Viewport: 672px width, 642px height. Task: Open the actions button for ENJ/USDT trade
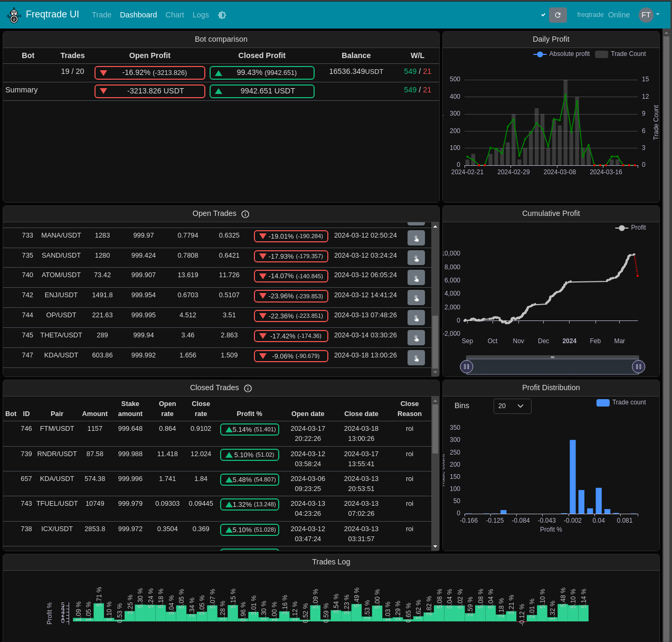(416, 298)
